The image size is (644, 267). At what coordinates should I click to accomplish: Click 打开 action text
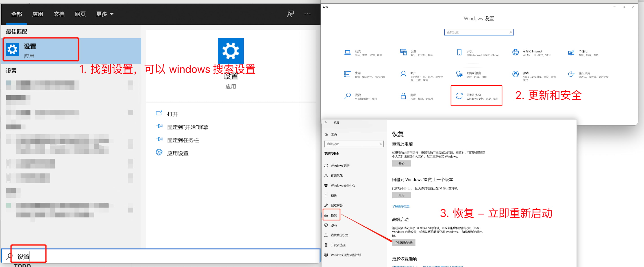172,114
